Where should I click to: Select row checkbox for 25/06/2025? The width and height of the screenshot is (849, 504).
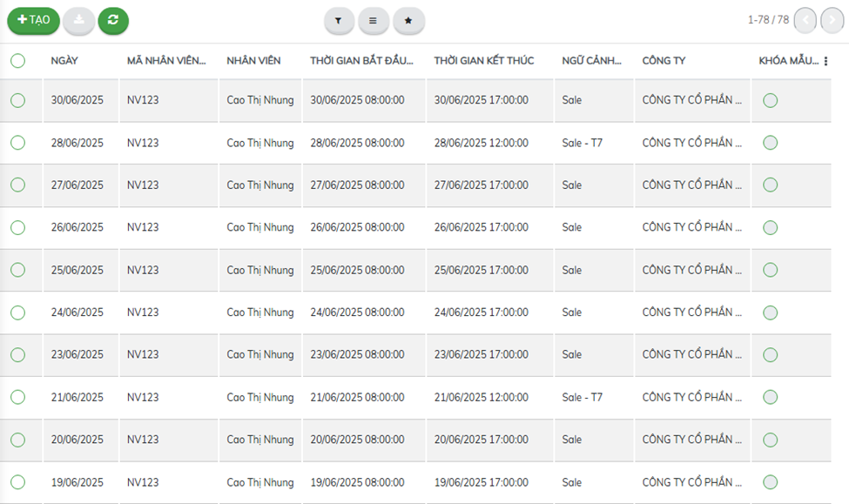point(18,270)
